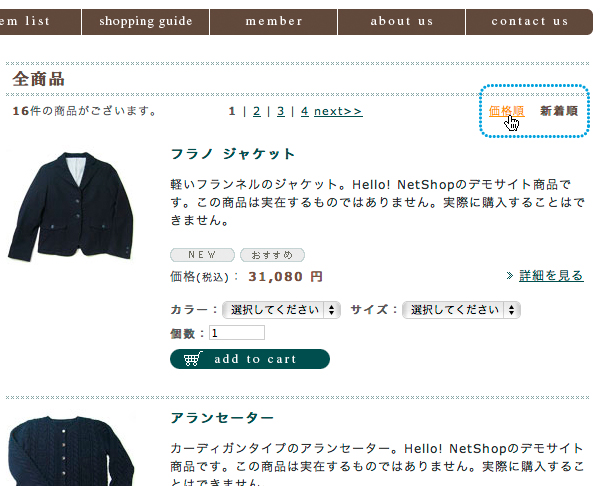600x486 pixels.
Task: Click the 個数 quantity input field
Action: click(x=237, y=333)
